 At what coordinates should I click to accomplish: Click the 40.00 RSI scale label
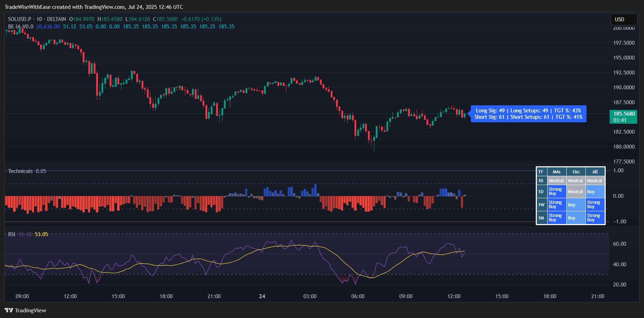[x=620, y=264]
